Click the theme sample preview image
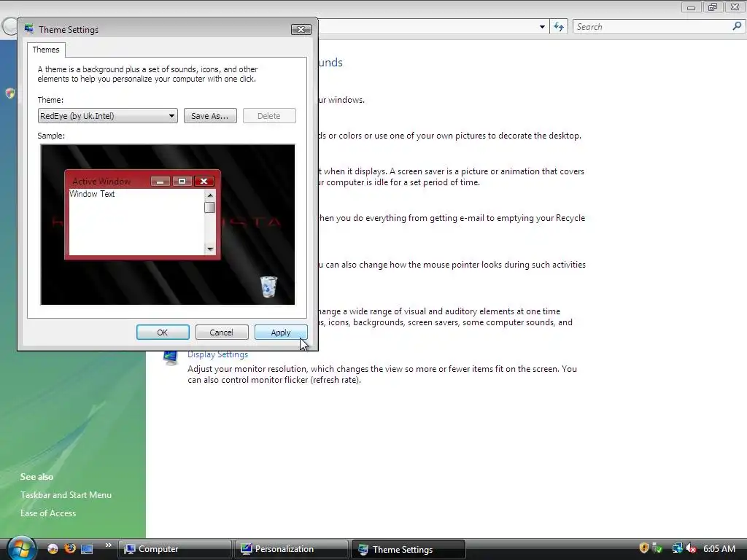 click(x=168, y=225)
